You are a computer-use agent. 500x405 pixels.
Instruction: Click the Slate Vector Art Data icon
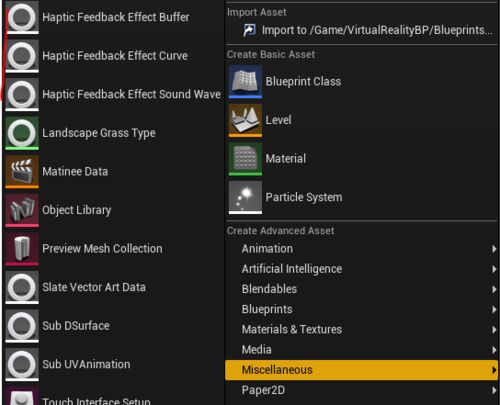22,287
